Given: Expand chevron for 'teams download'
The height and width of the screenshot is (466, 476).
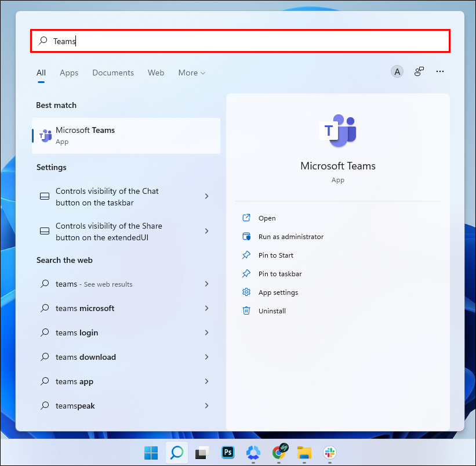Looking at the screenshot, I should pos(207,357).
